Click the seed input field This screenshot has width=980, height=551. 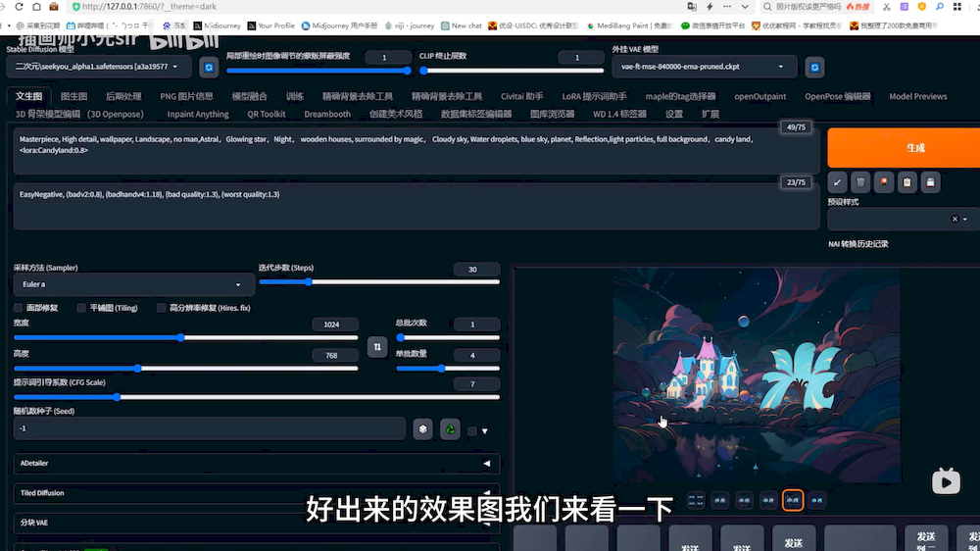(x=210, y=429)
